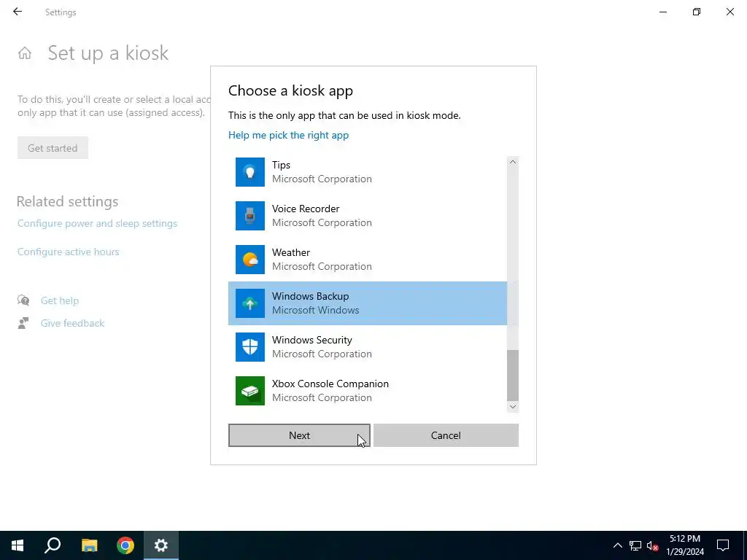Click the app list scroll up arrow
Screen dimensions: 747x560
click(513, 162)
